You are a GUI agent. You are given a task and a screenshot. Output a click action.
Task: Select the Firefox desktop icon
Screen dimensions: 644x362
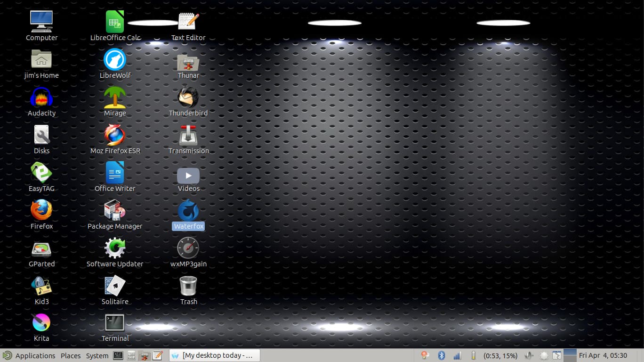(41, 210)
